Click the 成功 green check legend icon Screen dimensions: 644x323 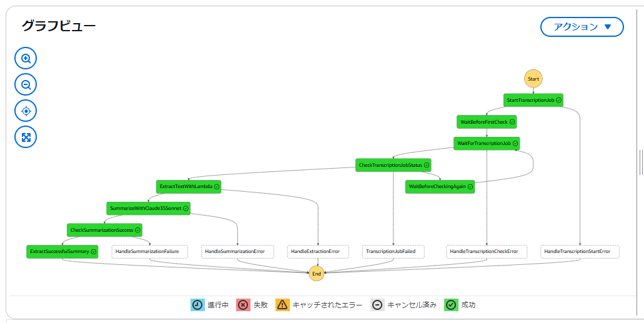[x=451, y=305]
